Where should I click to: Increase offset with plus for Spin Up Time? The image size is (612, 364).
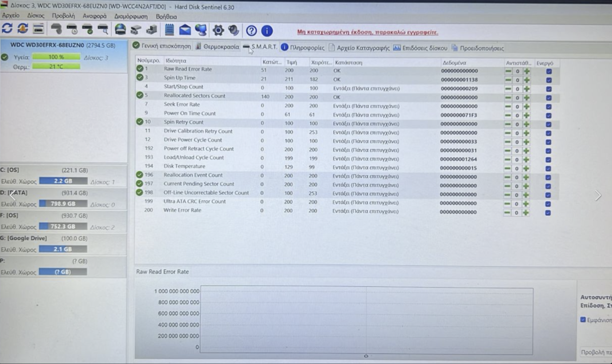(527, 80)
